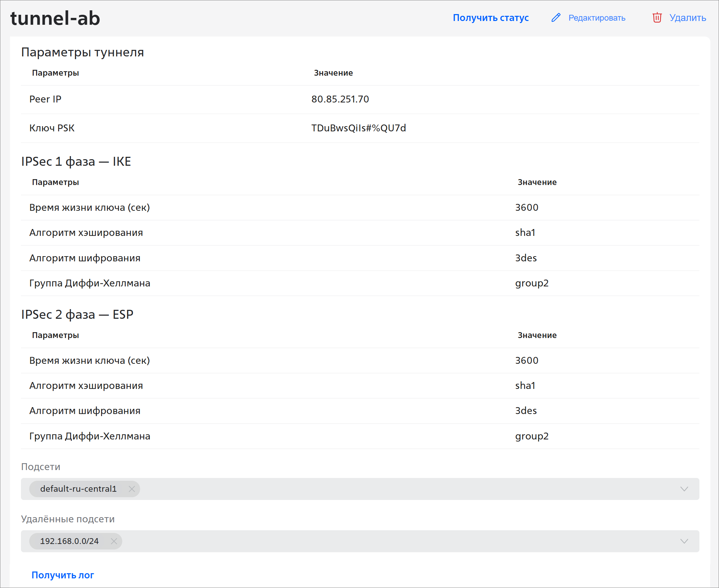Click the tunnel-ab page title
The width and height of the screenshot is (719, 588).
click(55, 18)
